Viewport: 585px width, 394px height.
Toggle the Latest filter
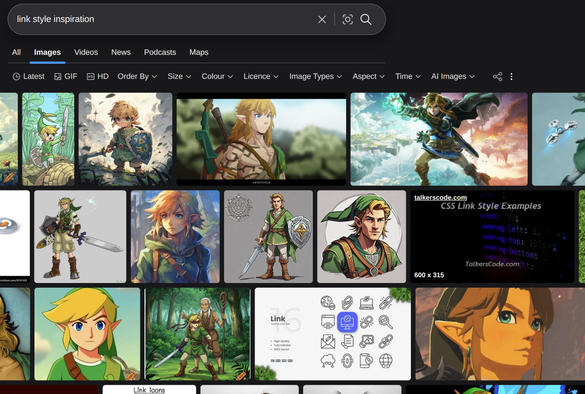29,76
